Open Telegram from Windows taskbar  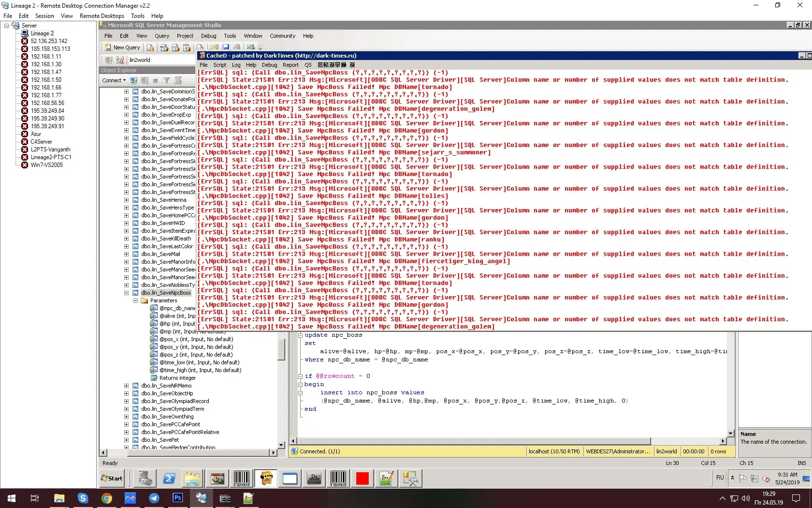click(154, 498)
